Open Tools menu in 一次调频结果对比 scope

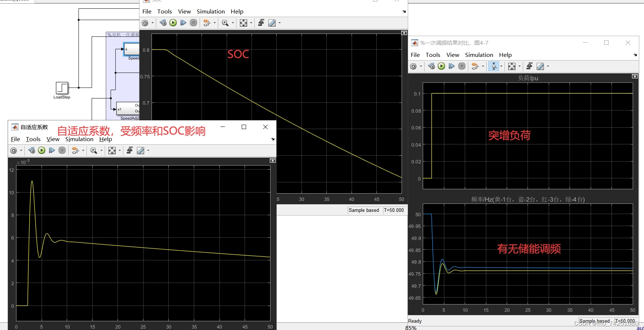coord(433,55)
